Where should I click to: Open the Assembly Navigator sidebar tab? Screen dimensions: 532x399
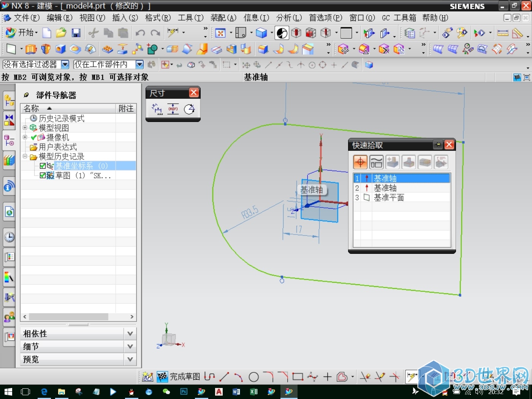coord(9,101)
